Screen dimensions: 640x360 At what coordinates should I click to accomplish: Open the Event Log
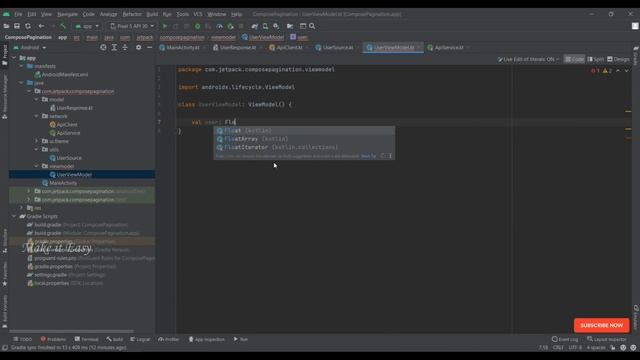click(565, 339)
